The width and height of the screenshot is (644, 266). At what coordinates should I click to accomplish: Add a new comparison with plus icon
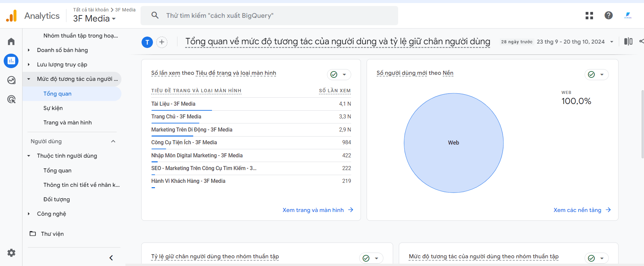coord(162,42)
